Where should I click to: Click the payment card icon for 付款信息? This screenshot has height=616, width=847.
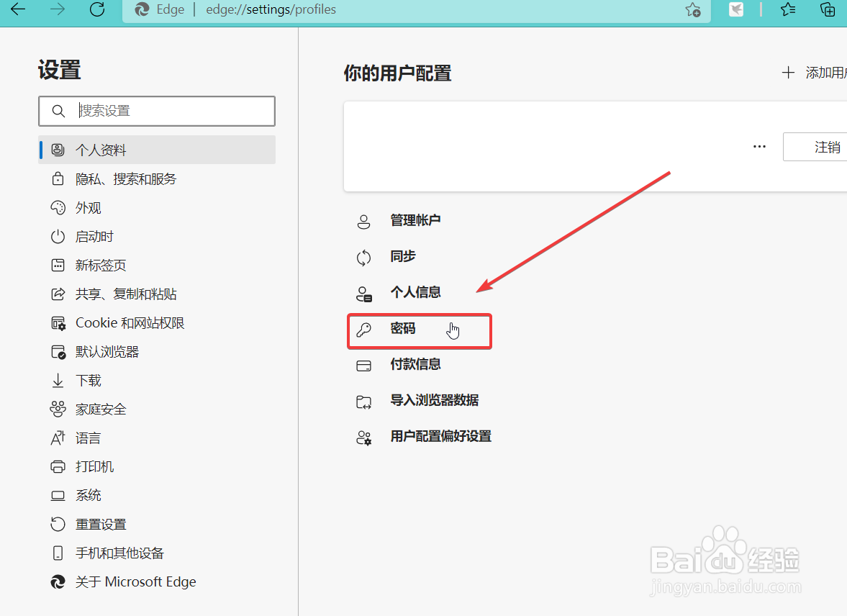tap(364, 365)
